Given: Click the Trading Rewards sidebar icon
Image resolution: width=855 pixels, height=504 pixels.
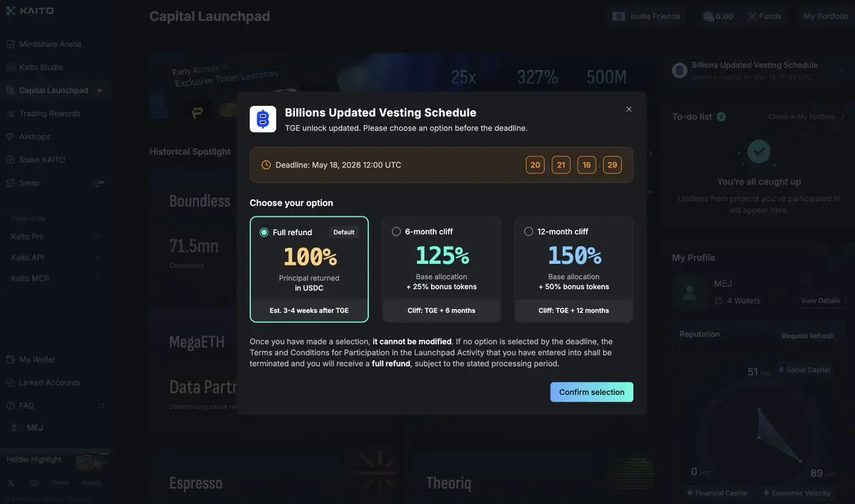Looking at the screenshot, I should tap(11, 113).
